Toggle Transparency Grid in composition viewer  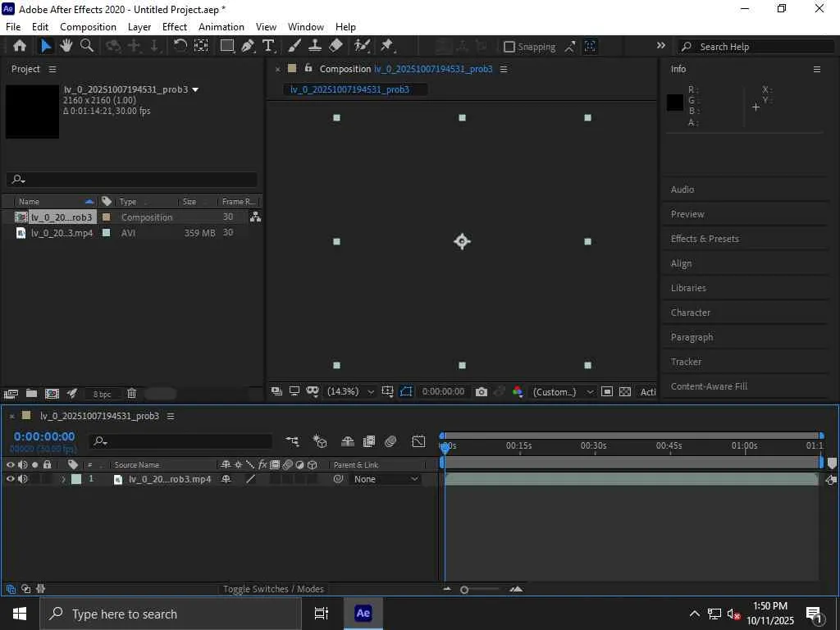point(625,392)
